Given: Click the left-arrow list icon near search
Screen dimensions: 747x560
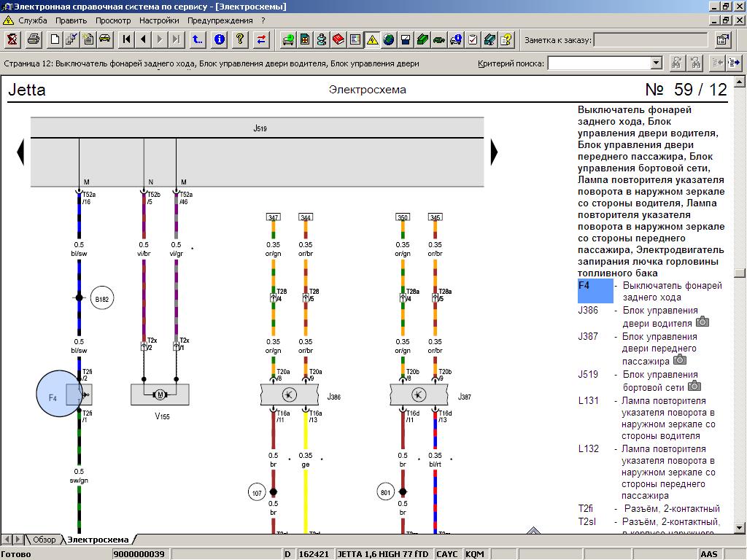Looking at the screenshot, I should 717,63.
